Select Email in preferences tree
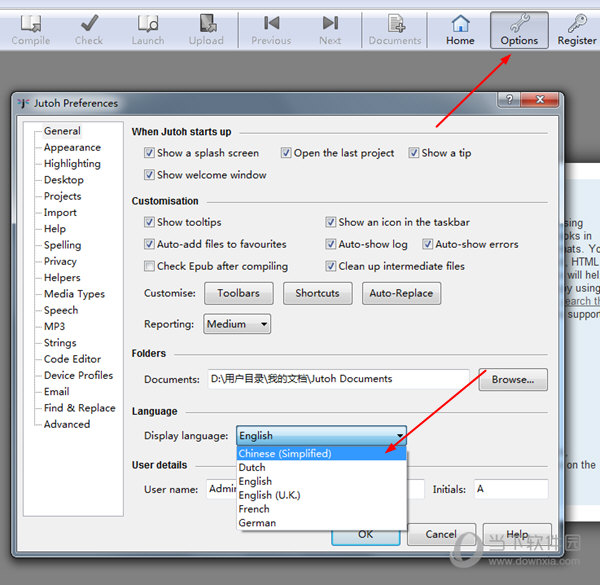This screenshot has height=585, width=600. pyautogui.click(x=57, y=392)
